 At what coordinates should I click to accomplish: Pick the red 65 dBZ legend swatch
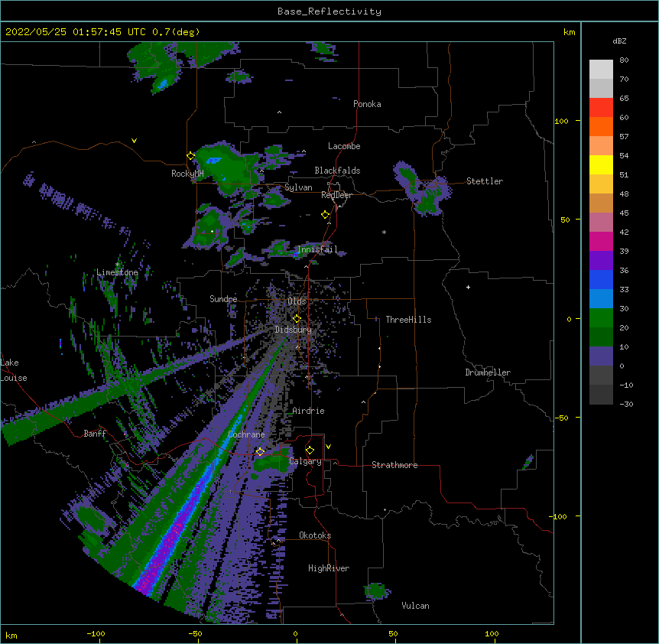click(x=601, y=108)
